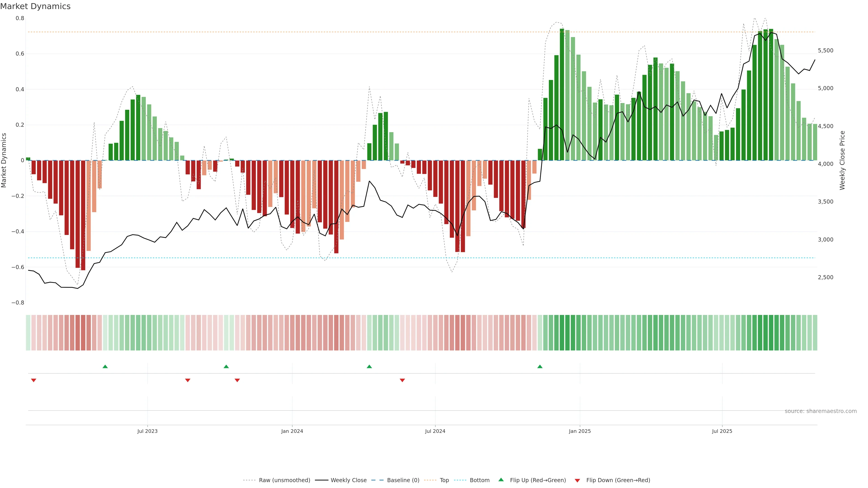Click the red flip-down marker before Jul 2024

(402, 380)
